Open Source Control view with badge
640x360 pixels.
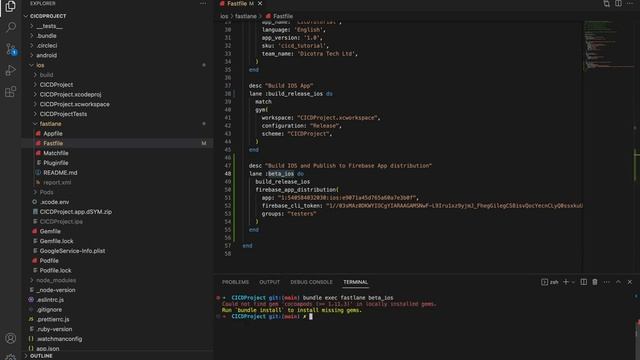tap(11, 49)
